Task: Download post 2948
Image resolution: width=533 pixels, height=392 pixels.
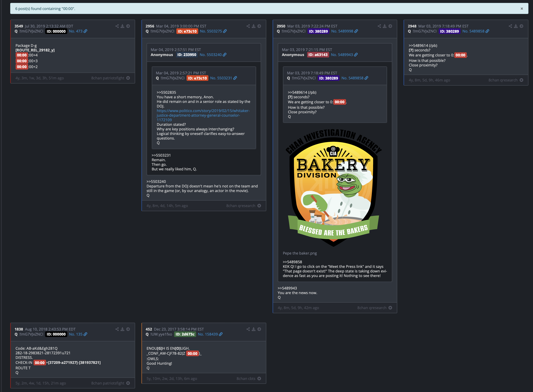Action: pyautogui.click(x=516, y=26)
